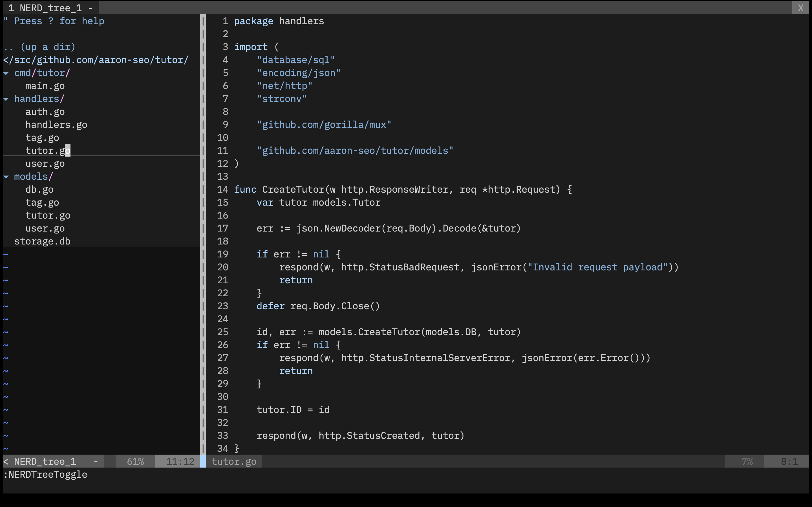Open user.go under models/
Screen dimensions: 812x507
45,228
